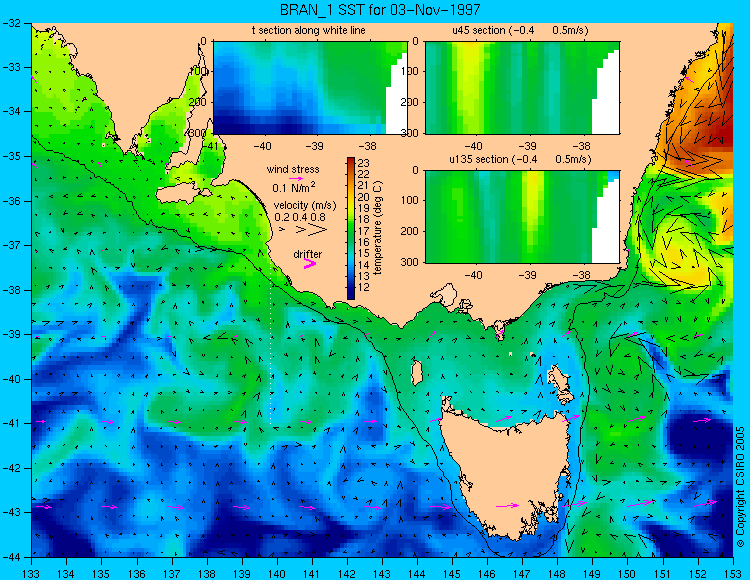Viewport: 750px width, 580px height.
Task: Select the "0.1 N/m2" wind stress scale text
Action: (x=294, y=187)
